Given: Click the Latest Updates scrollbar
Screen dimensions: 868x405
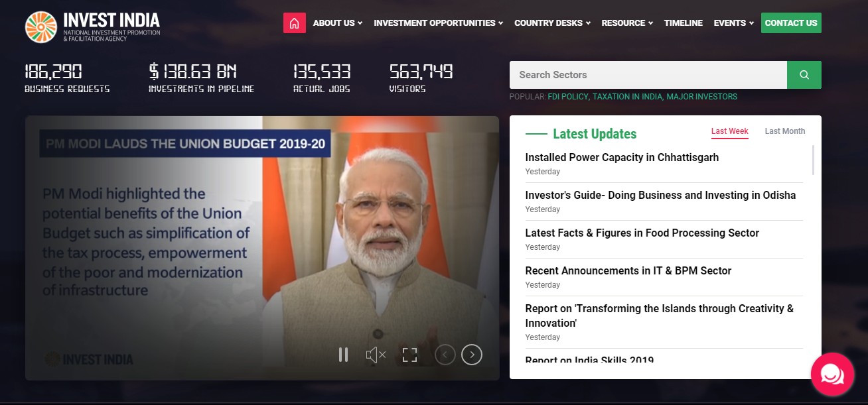Looking at the screenshot, I should click(813, 160).
